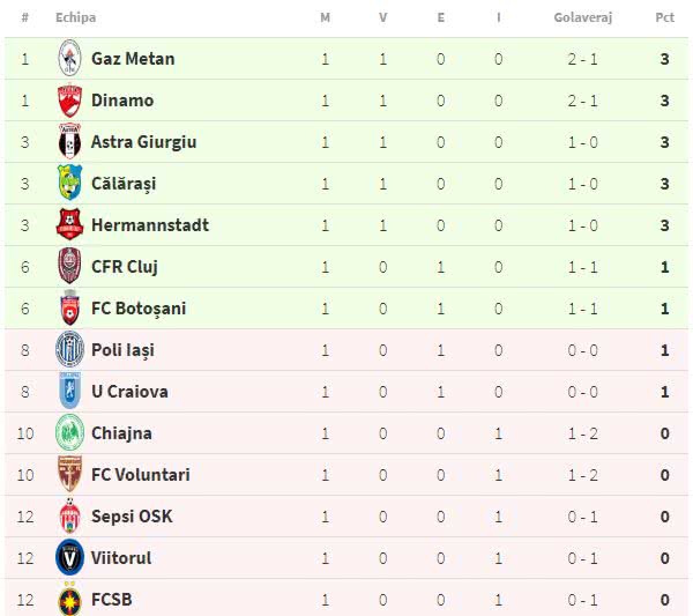Click the V wins column header
This screenshot has height=616, width=693.
[383, 17]
